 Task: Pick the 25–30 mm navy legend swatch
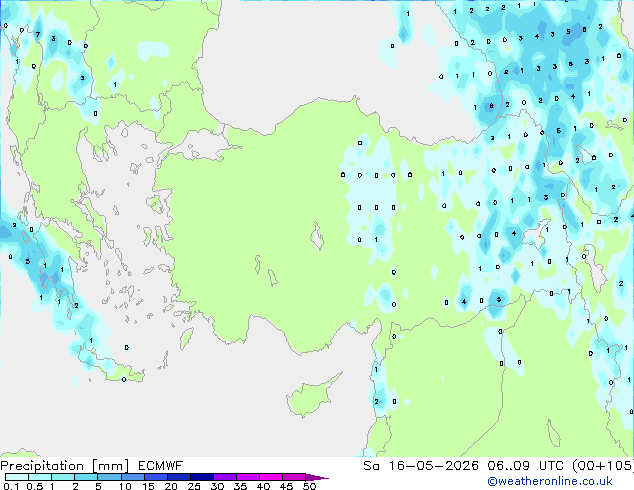click(x=201, y=477)
